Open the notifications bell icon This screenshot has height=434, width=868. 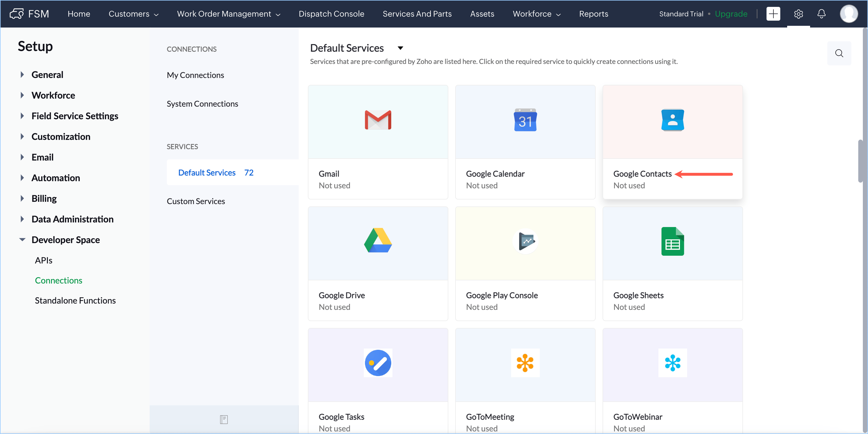(x=821, y=14)
